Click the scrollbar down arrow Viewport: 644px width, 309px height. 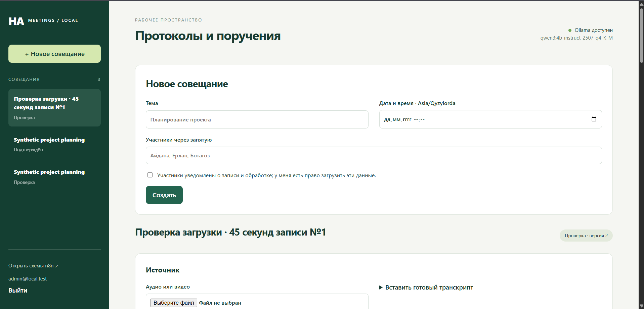tap(641, 306)
